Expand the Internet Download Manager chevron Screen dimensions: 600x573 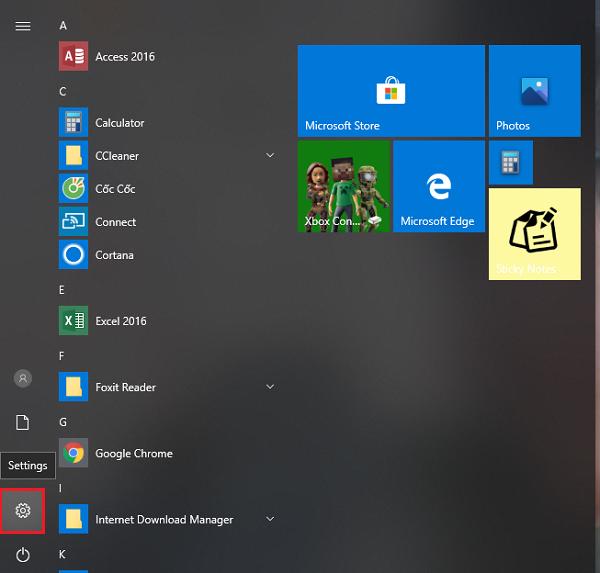coord(270,519)
